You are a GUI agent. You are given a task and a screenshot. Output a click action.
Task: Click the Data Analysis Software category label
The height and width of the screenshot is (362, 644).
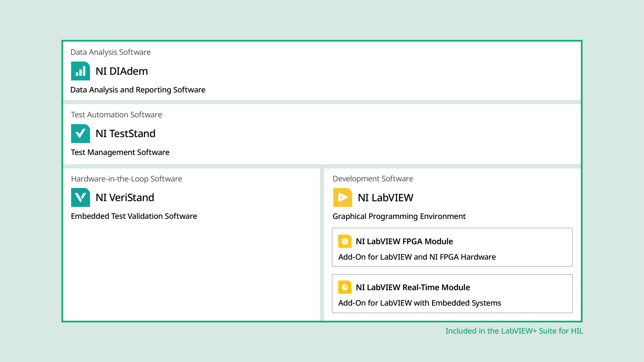tap(111, 52)
